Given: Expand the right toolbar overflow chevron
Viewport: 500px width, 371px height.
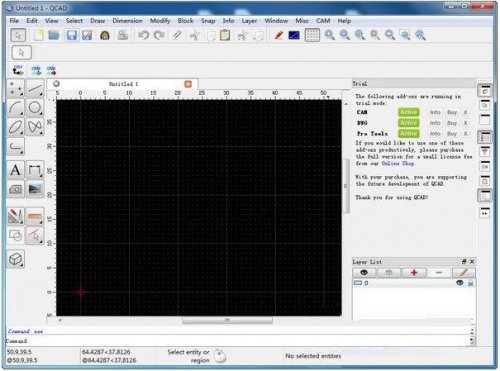Looking at the screenshot, I should click(485, 213).
